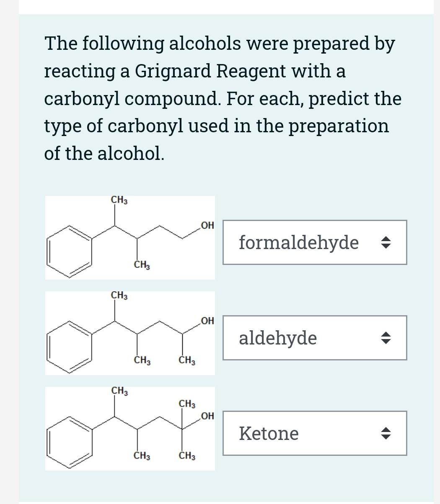
Task: Click the up/down arrow beside aldehyde
Action: point(386,338)
